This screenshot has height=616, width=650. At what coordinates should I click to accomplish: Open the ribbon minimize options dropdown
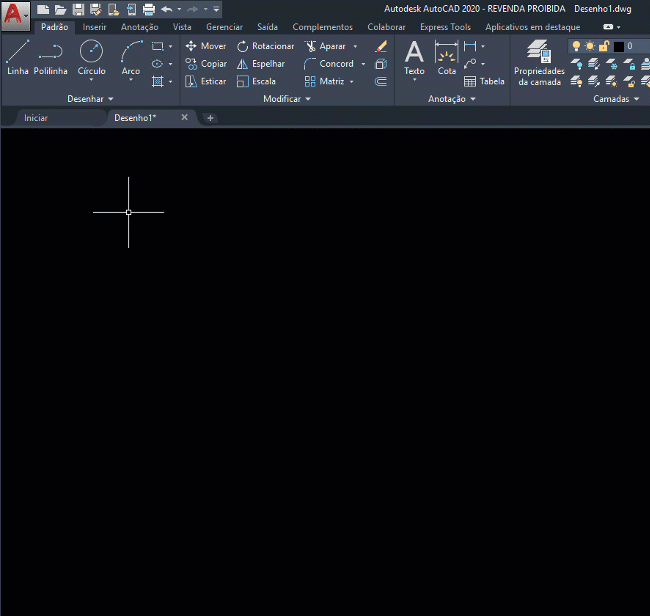coord(618,27)
